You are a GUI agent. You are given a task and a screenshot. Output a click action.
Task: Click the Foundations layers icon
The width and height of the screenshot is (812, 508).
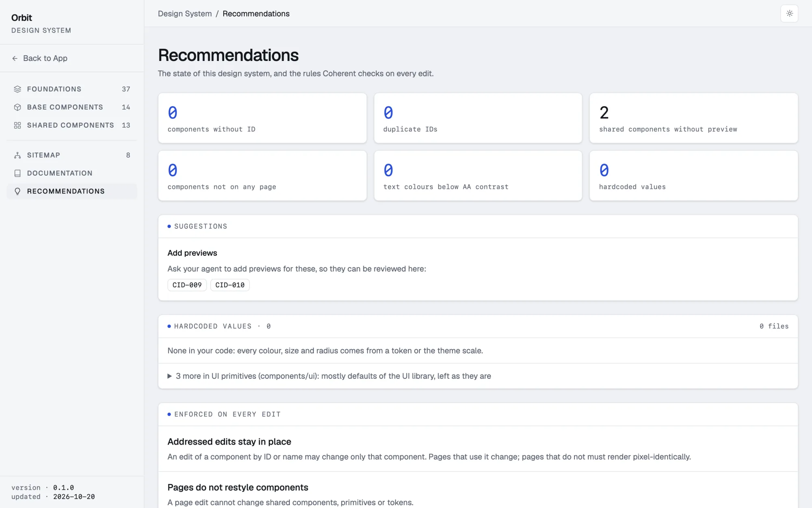tap(17, 89)
